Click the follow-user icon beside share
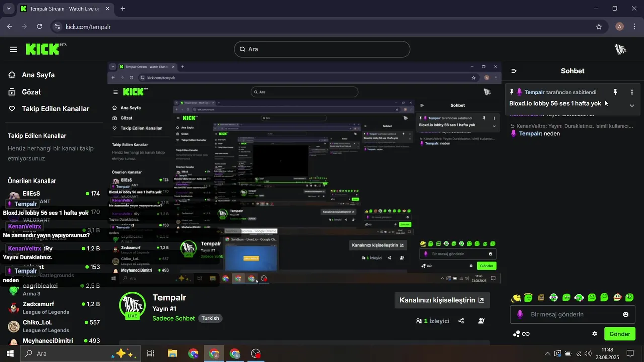The width and height of the screenshot is (644, 362). (481, 321)
